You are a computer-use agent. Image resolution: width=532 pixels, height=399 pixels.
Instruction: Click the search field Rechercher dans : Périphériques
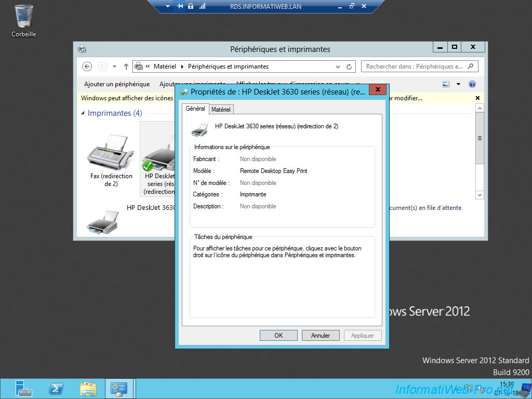point(420,66)
